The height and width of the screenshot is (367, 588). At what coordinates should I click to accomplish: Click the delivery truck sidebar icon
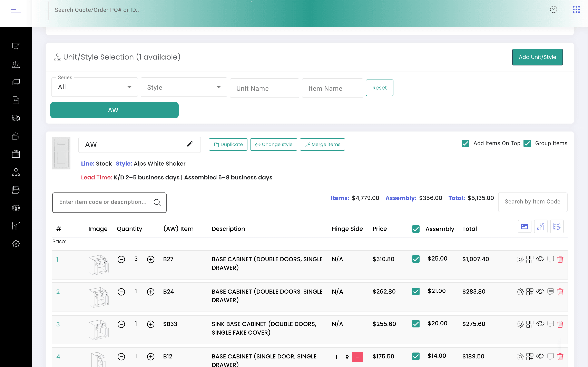click(x=16, y=118)
